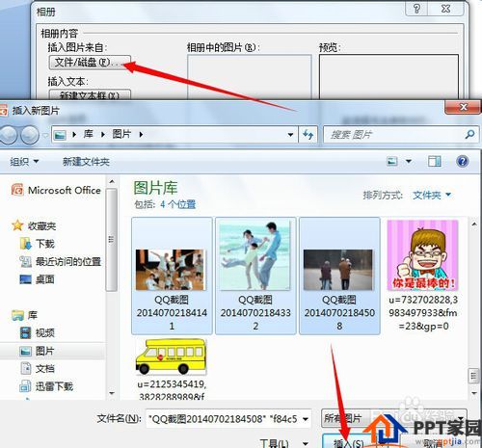Open recent locations dropdown beside navigation arrows
The image size is (482, 448).
pos(45,135)
